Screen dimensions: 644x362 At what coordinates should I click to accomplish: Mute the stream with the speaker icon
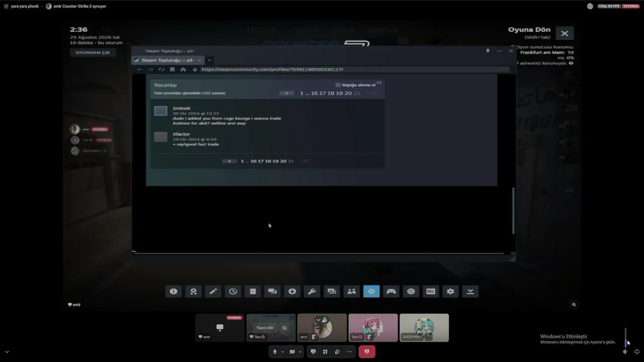pyautogui.click(x=625, y=352)
